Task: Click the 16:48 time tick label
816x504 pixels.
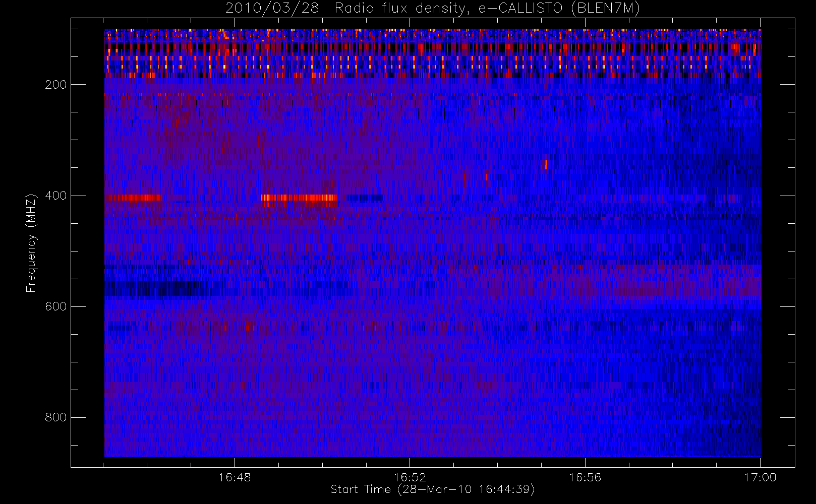Action: pyautogui.click(x=235, y=477)
